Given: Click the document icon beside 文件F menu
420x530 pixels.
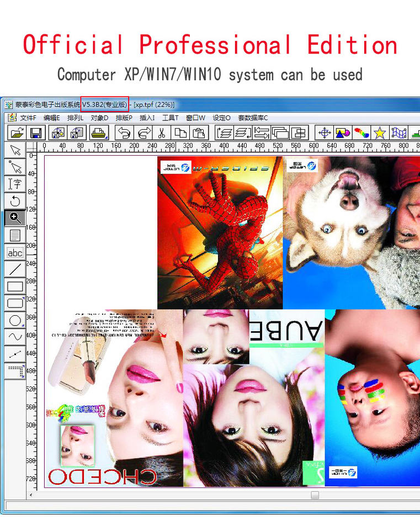Looking at the screenshot, I should 12,118.
